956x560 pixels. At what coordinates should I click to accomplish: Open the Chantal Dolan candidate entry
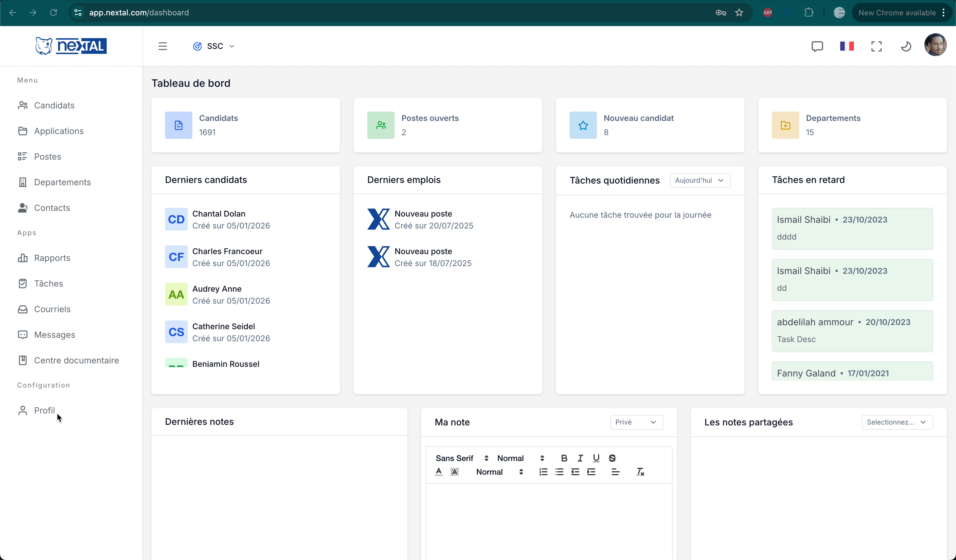click(219, 219)
